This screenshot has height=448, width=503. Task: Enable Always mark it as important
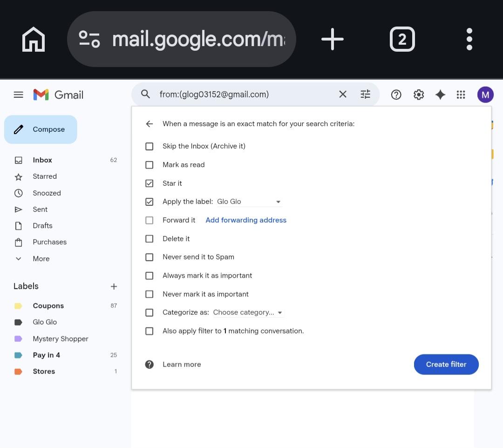[x=149, y=276]
